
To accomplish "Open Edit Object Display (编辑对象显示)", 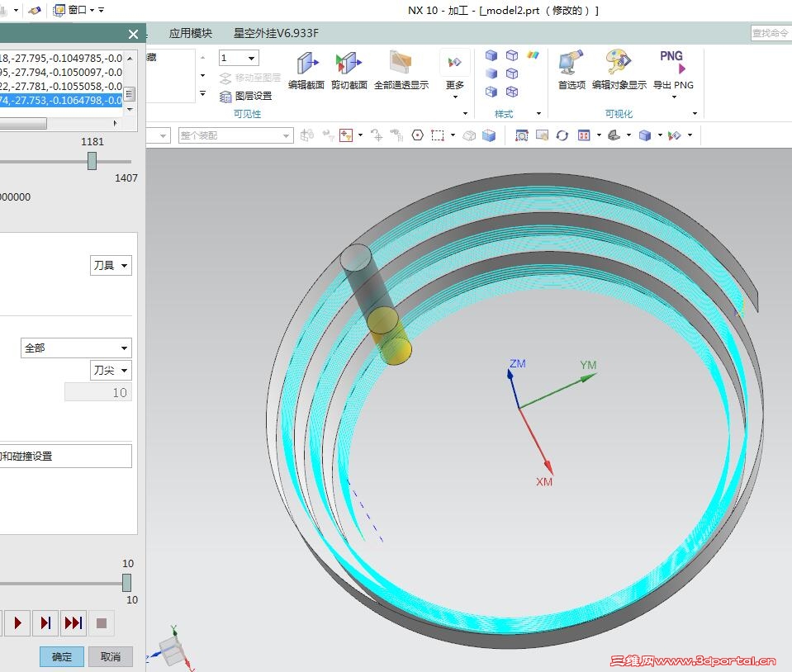I will click(619, 69).
